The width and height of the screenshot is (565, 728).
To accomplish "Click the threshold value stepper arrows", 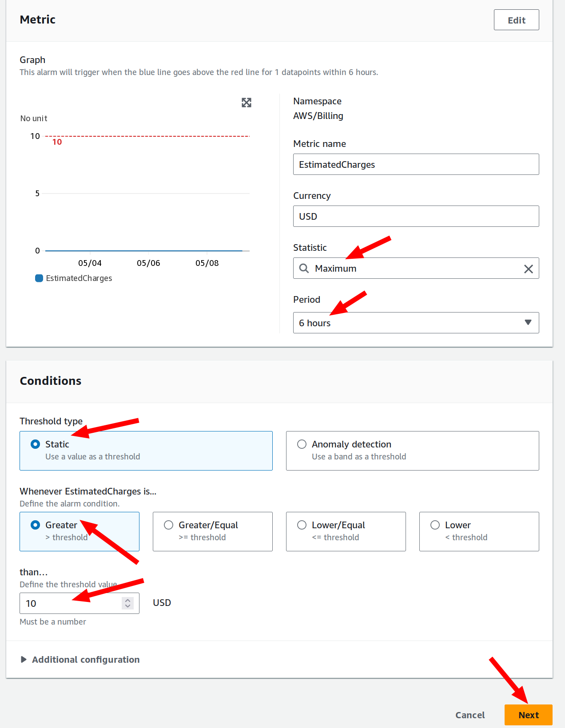I will (x=127, y=603).
